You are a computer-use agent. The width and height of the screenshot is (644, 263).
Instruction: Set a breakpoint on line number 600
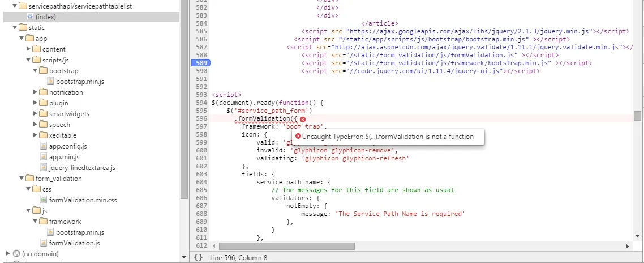pyautogui.click(x=202, y=150)
